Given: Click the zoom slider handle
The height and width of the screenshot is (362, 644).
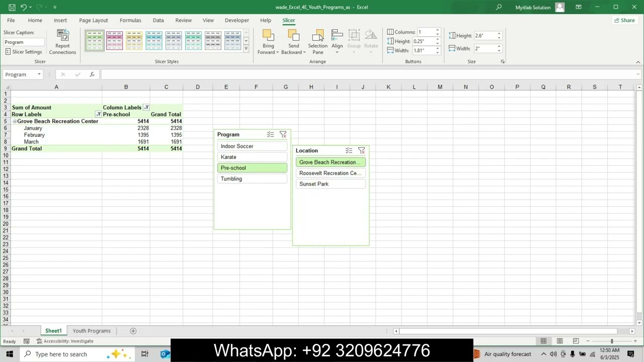Looking at the screenshot, I should tap(612, 341).
